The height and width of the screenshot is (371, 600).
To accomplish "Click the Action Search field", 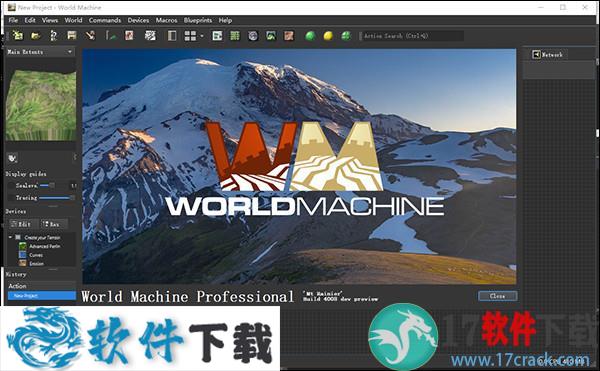I will tap(412, 36).
